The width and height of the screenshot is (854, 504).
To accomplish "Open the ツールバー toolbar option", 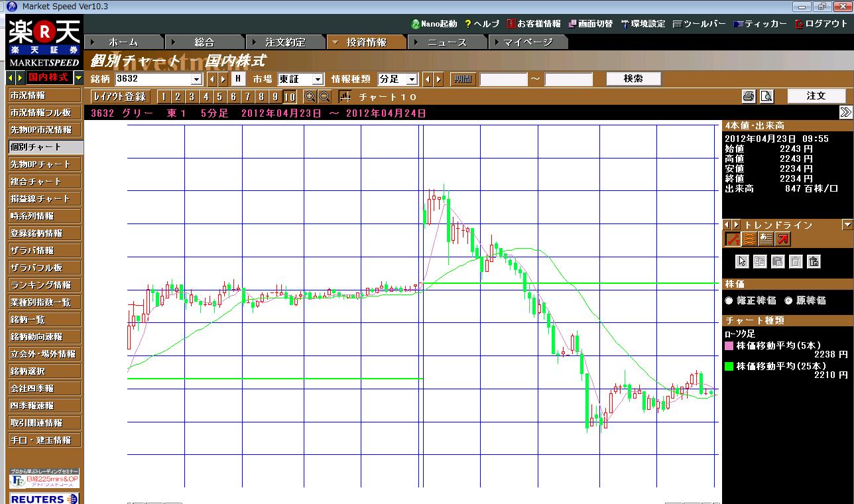I will (699, 24).
